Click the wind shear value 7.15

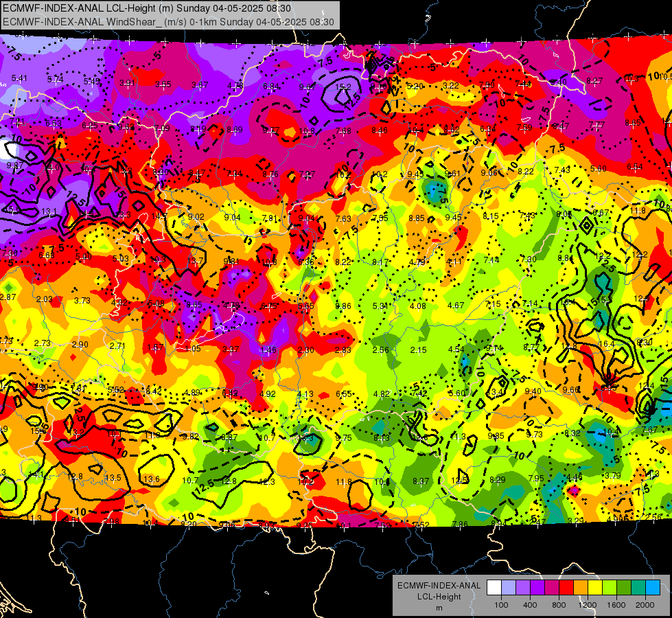[493, 304]
